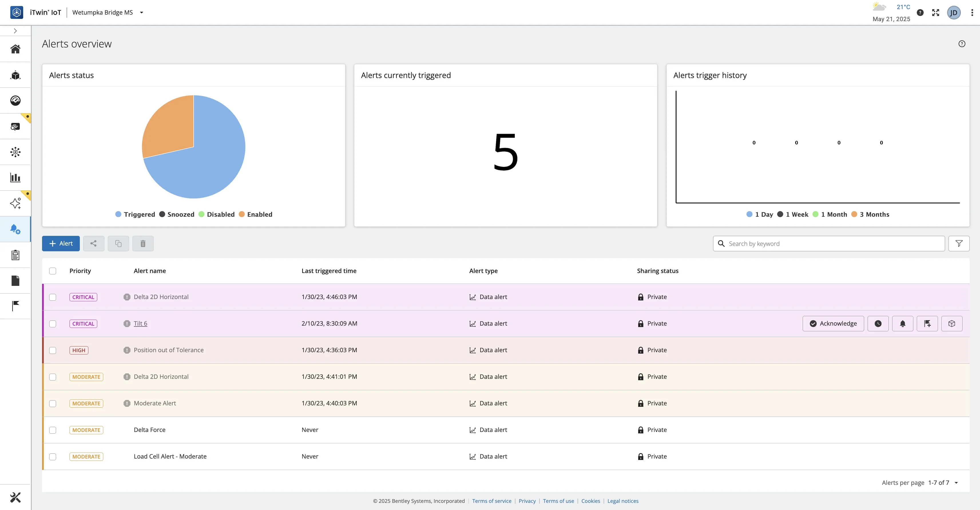
Task: Expand the Alerts per page dropdown
Action: [956, 483]
